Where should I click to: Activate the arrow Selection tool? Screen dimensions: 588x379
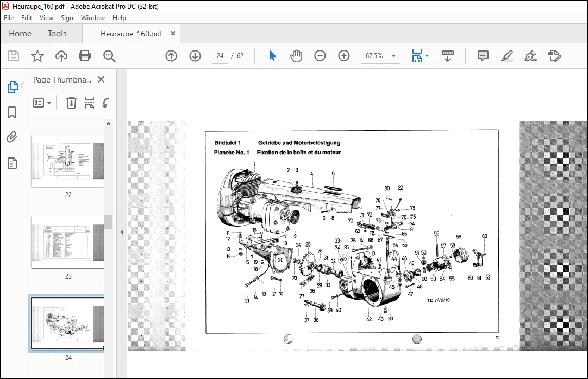(273, 56)
